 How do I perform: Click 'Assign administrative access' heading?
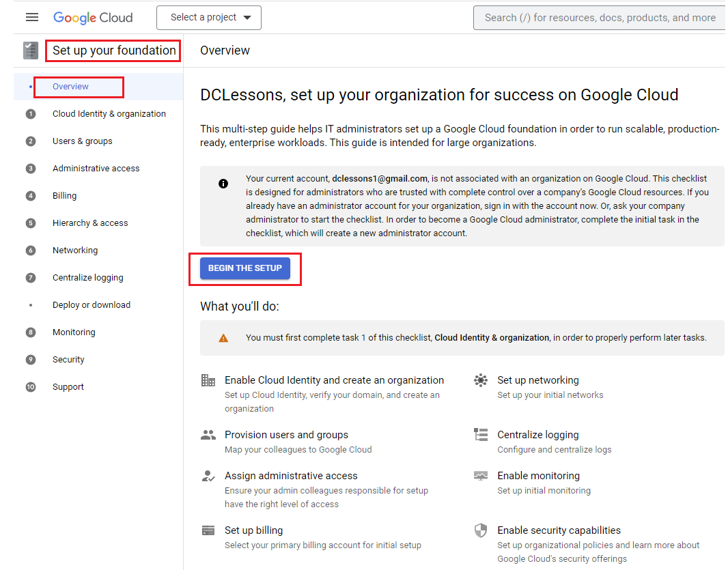(x=291, y=476)
